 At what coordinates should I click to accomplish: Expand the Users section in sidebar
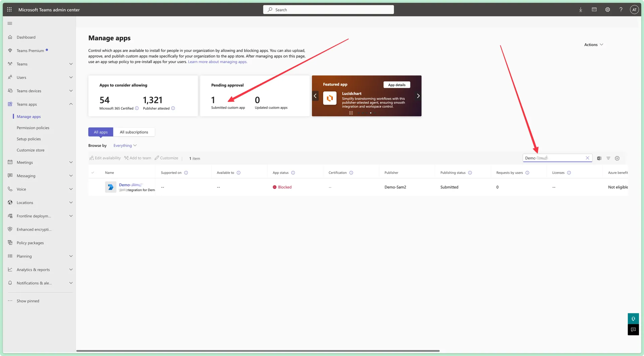coord(71,77)
